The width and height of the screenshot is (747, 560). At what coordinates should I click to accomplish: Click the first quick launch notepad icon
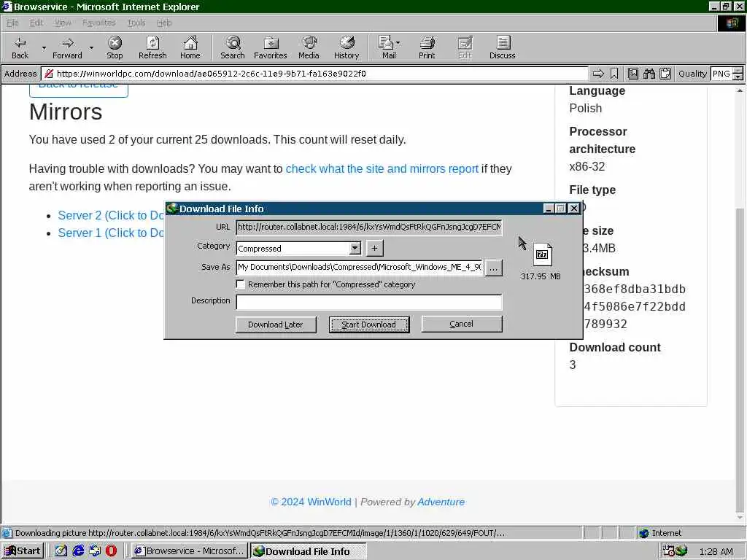pos(61,551)
